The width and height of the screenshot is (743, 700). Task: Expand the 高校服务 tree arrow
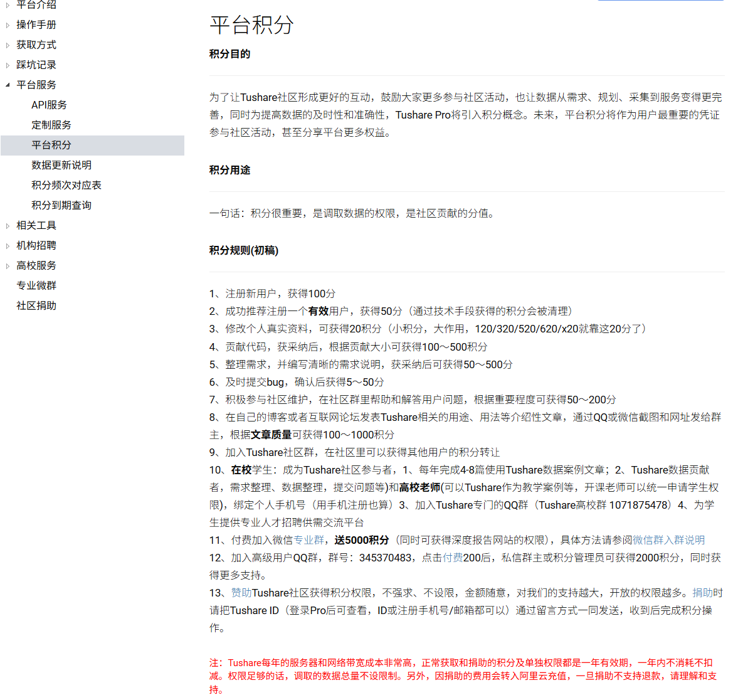(x=8, y=267)
